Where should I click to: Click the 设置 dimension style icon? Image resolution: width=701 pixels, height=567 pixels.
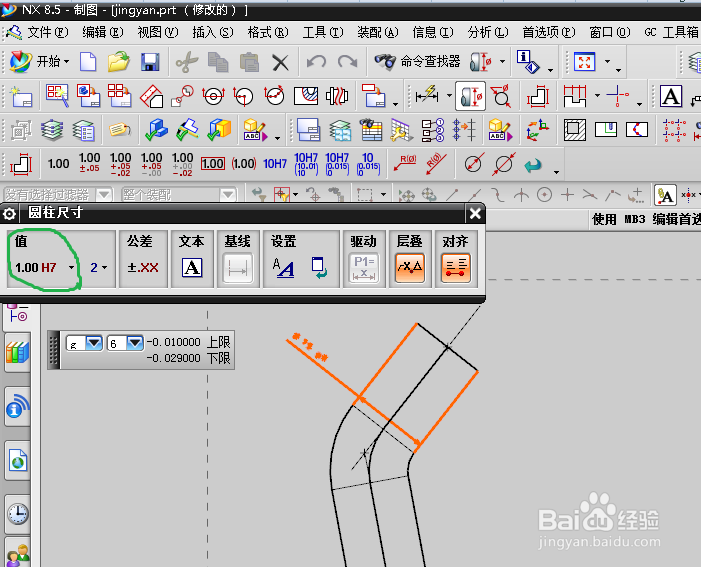coord(284,268)
